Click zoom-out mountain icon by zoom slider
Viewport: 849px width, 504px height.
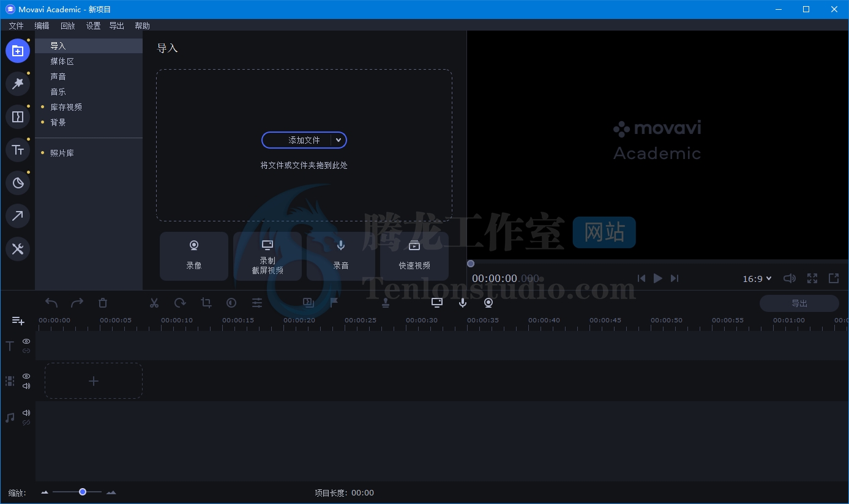coord(45,492)
